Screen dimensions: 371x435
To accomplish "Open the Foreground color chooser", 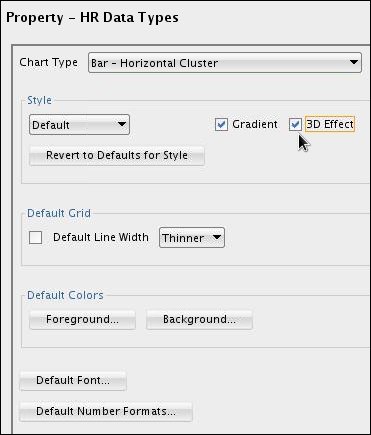I will coord(82,319).
